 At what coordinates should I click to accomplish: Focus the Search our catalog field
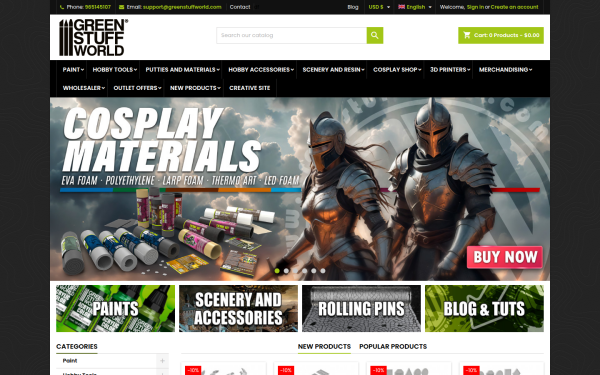pos(292,35)
